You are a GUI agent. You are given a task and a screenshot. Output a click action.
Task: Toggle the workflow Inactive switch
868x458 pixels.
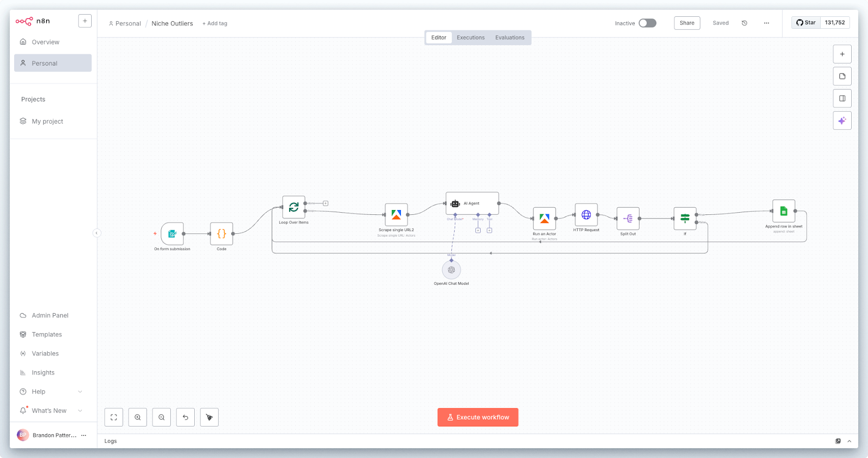pyautogui.click(x=647, y=23)
